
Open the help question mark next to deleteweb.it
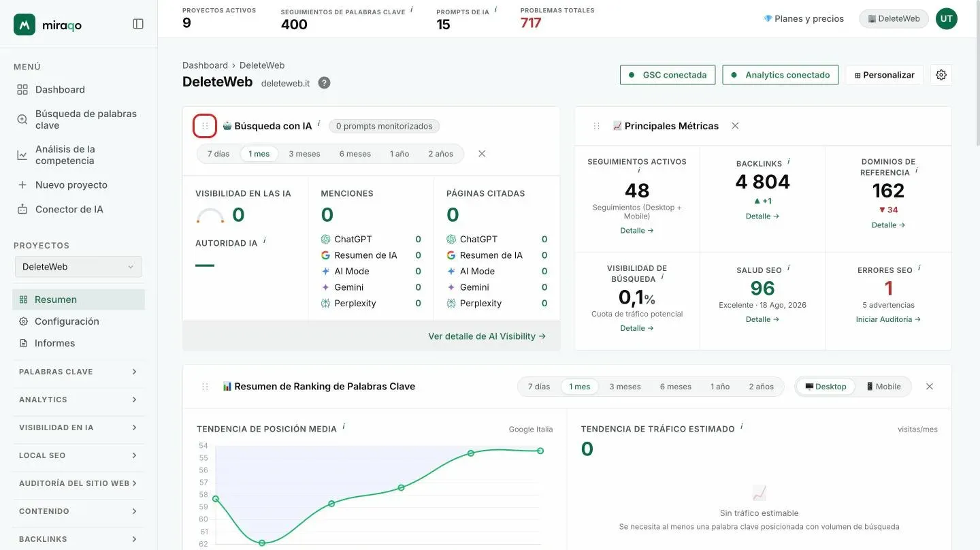point(325,83)
